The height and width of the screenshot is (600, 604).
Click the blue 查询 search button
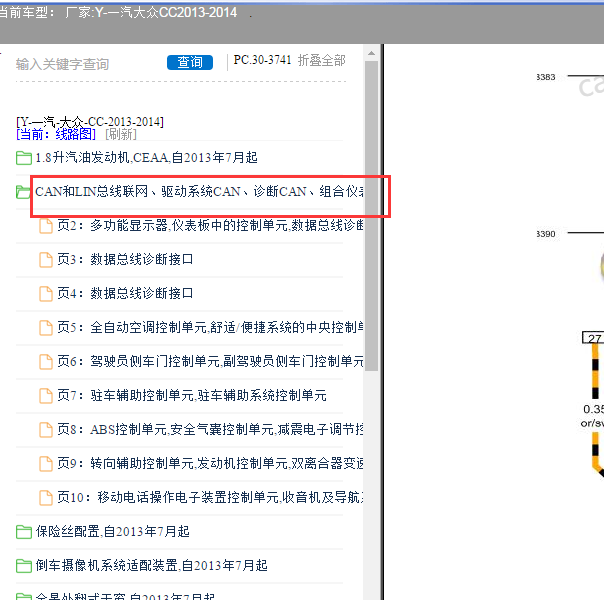coord(190,62)
